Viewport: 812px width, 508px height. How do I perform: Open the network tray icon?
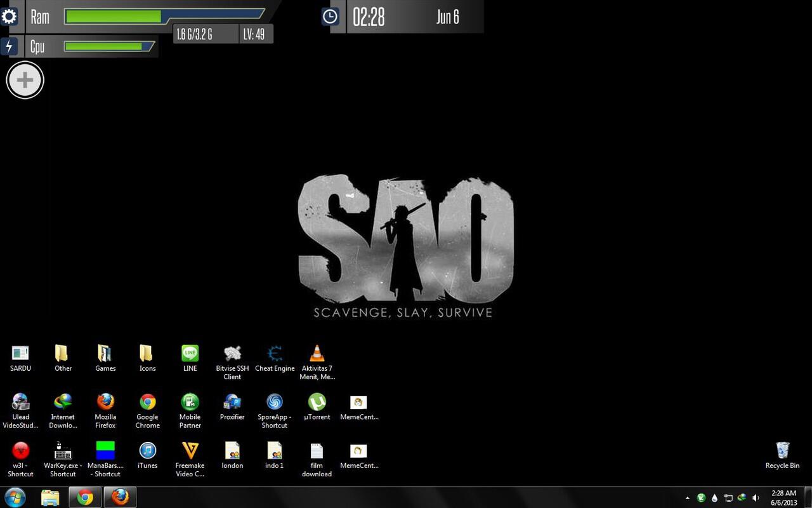728,498
